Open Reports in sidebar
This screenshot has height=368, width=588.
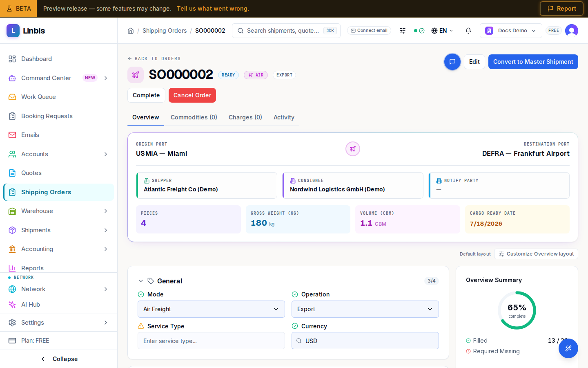point(59,267)
